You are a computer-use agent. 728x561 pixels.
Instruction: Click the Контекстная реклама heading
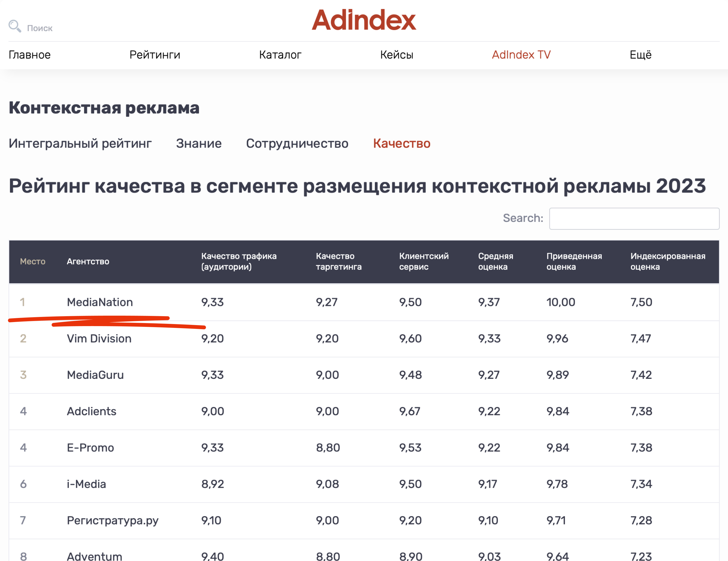pos(104,108)
